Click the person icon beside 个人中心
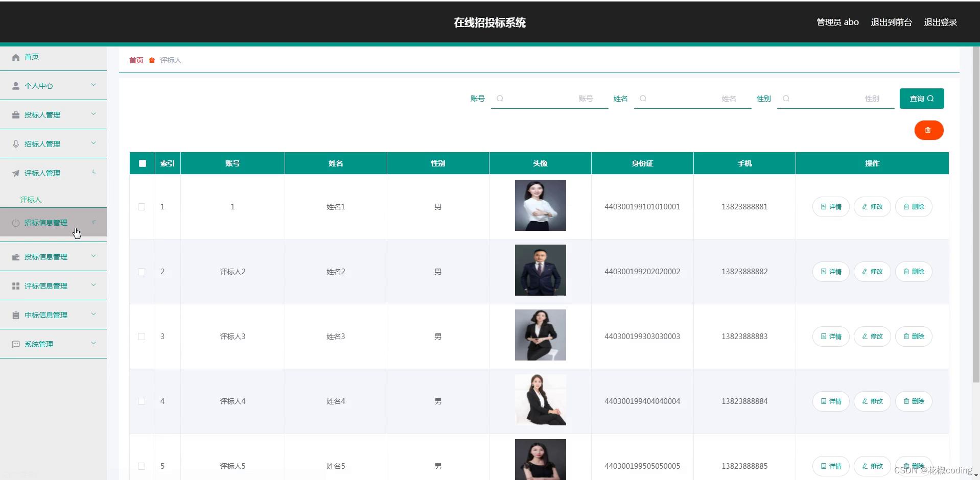Image resolution: width=980 pixels, height=480 pixels. tap(16, 86)
